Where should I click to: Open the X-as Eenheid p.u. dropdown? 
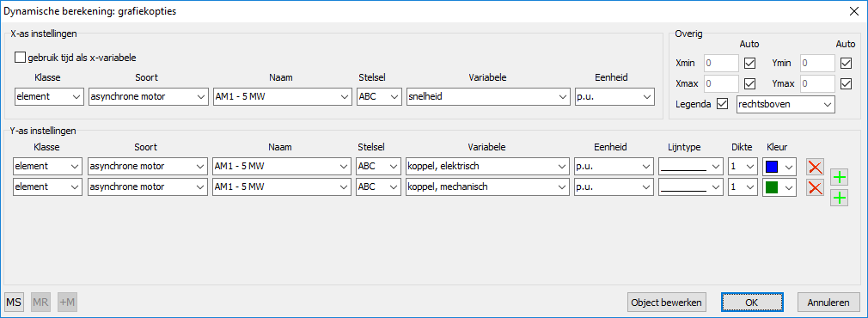click(615, 96)
